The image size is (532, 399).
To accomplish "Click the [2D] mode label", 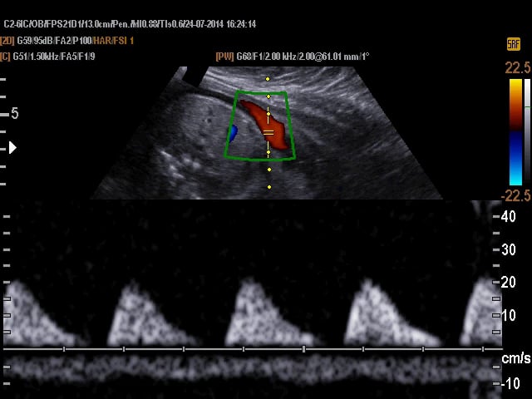I will 7,41.
